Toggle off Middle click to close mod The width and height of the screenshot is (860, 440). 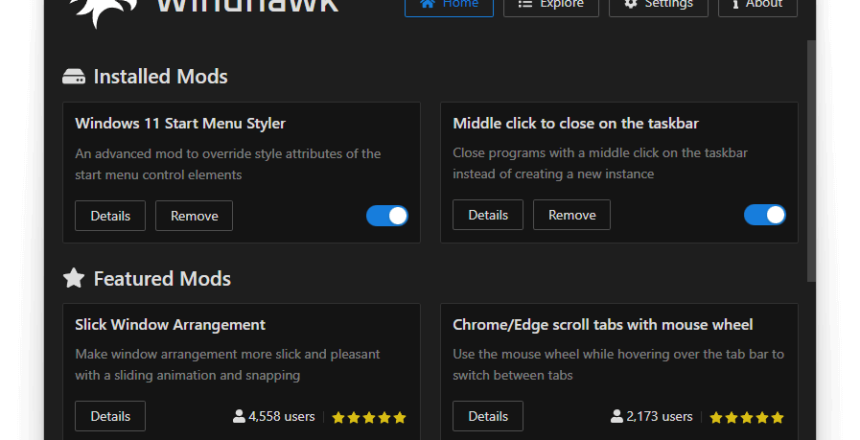(x=765, y=215)
